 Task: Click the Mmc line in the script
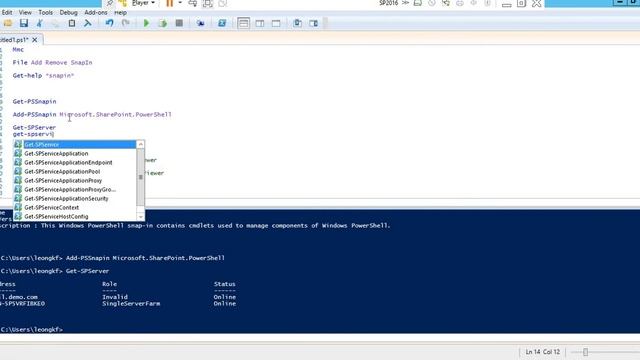pyautogui.click(x=18, y=49)
